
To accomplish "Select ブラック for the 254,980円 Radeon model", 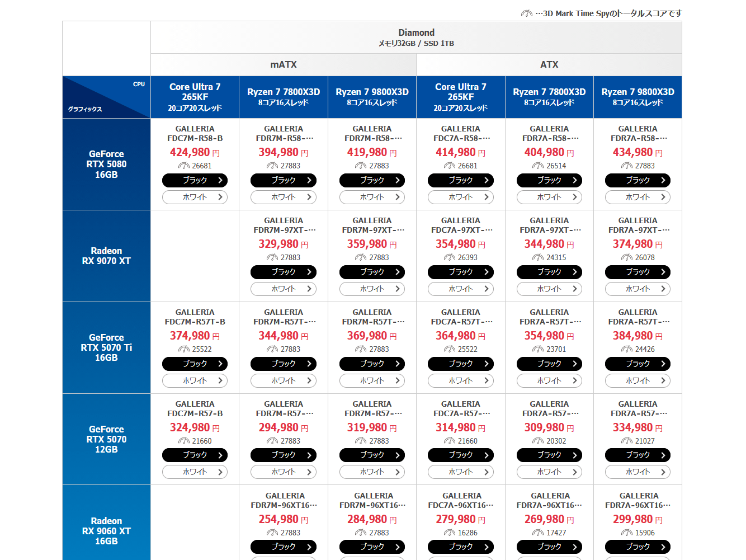I will pos(283,547).
